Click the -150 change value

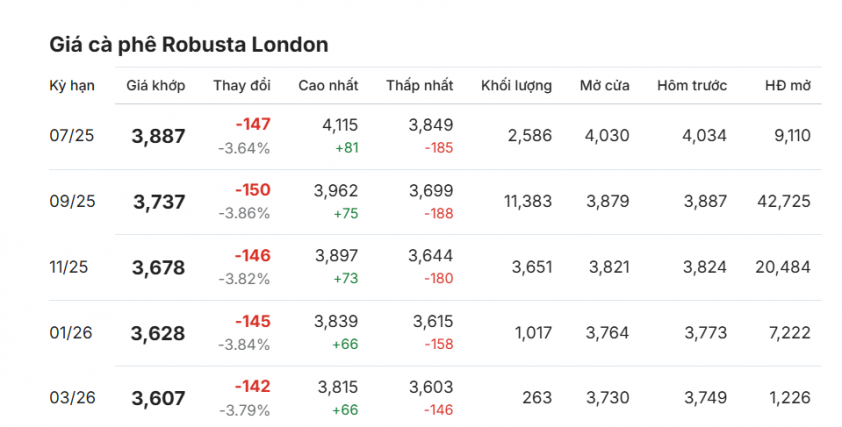point(252,190)
